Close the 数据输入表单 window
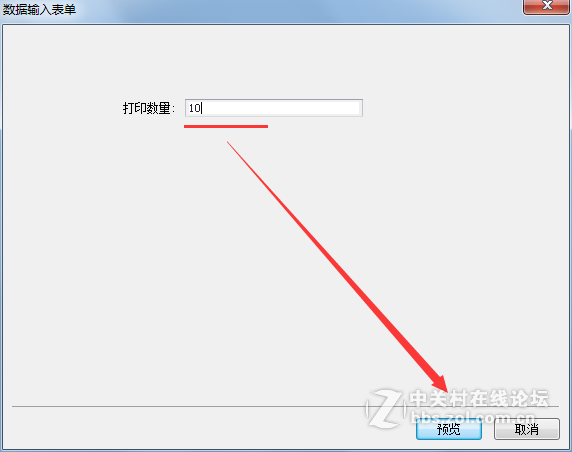Screen dimensions: 572x452 (x=546, y=7)
